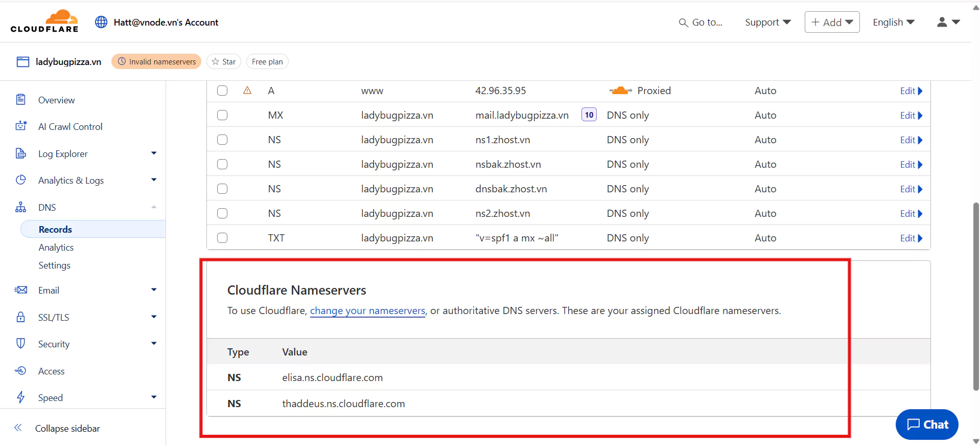Click the ladybugpizza.vn domain name header
The image size is (980, 446).
(x=68, y=62)
